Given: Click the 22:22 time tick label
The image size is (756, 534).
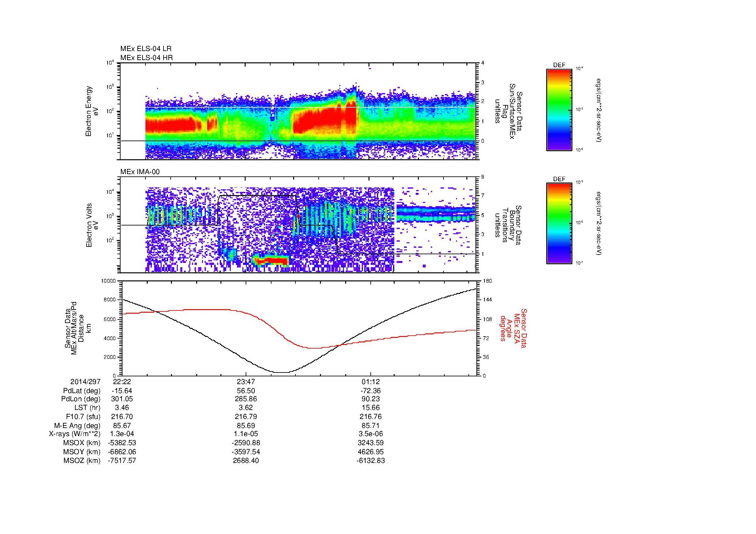Looking at the screenshot, I should pyautogui.click(x=122, y=382).
